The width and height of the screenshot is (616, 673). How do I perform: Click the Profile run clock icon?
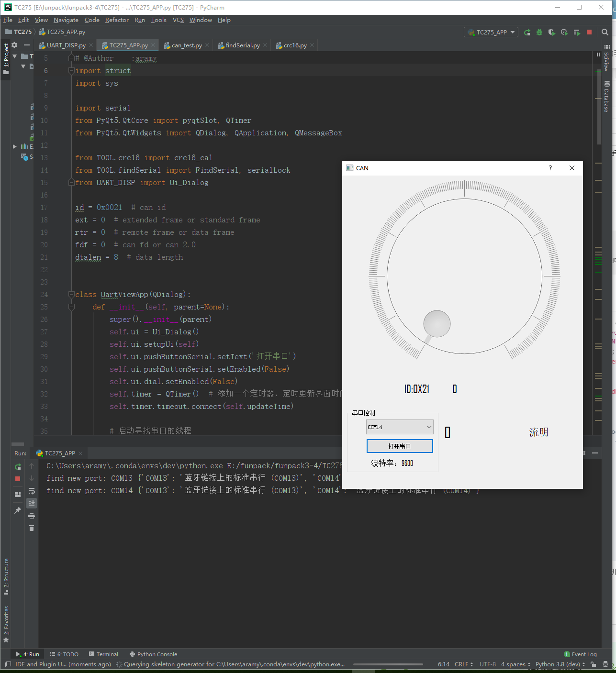[564, 32]
